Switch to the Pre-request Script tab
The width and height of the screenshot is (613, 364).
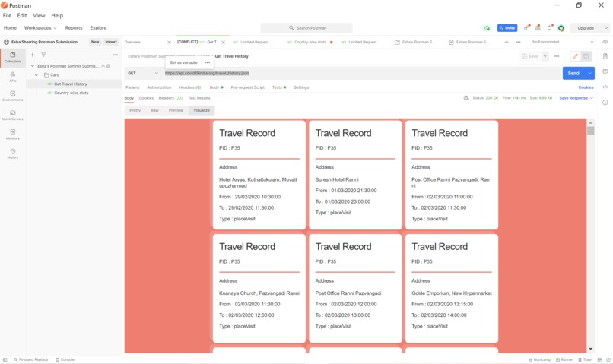point(247,87)
